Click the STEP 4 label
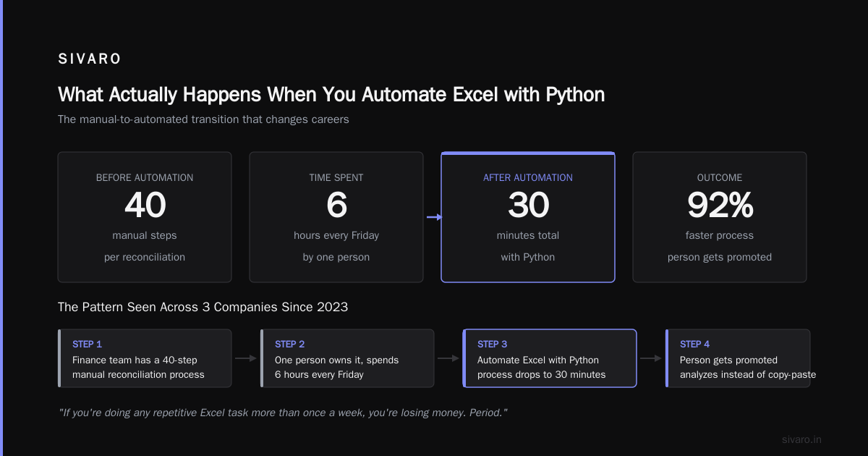Screen dimensions: 868x456 point(695,345)
